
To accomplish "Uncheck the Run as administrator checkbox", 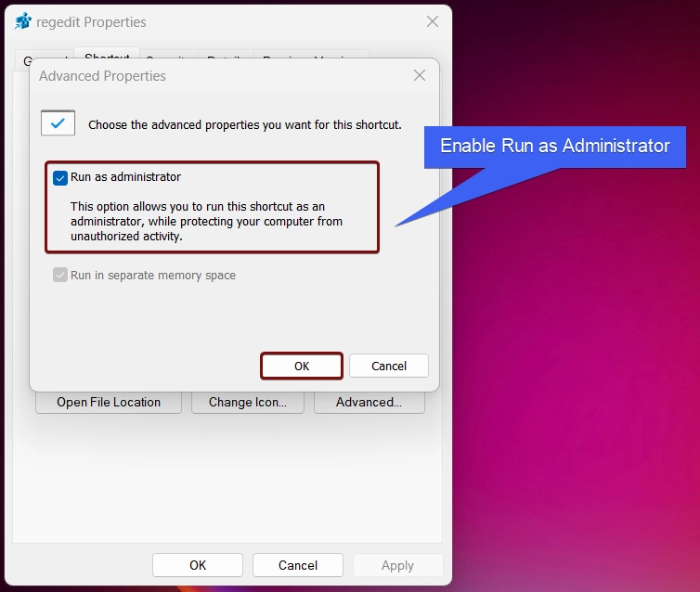I will [60, 177].
